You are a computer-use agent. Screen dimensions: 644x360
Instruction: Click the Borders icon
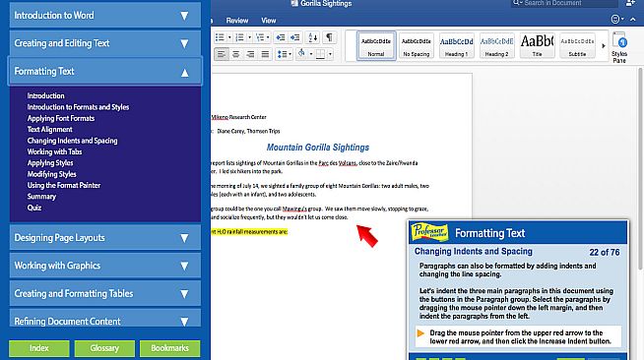pyautogui.click(x=320, y=54)
